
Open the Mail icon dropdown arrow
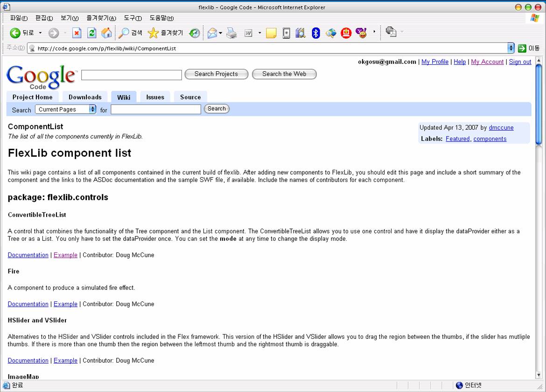click(220, 33)
